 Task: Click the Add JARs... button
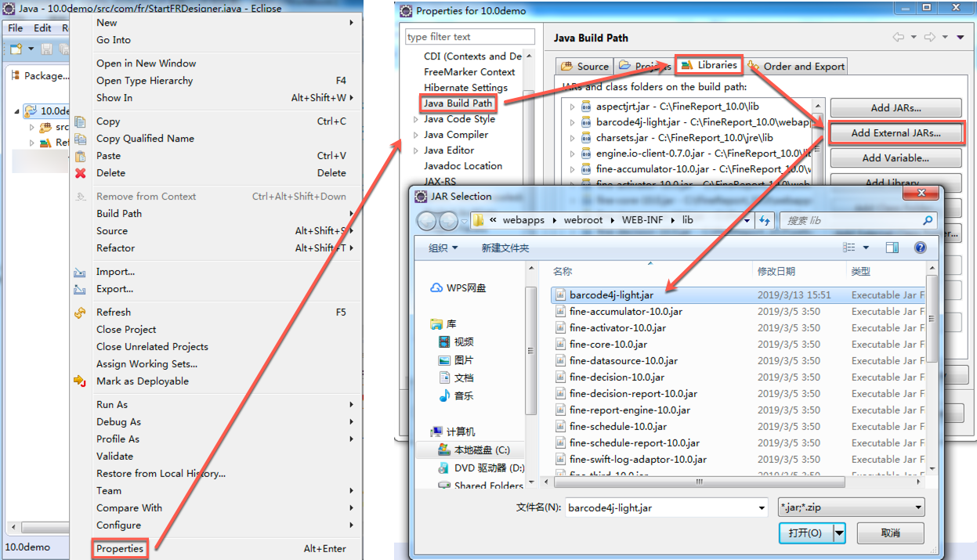pos(896,108)
